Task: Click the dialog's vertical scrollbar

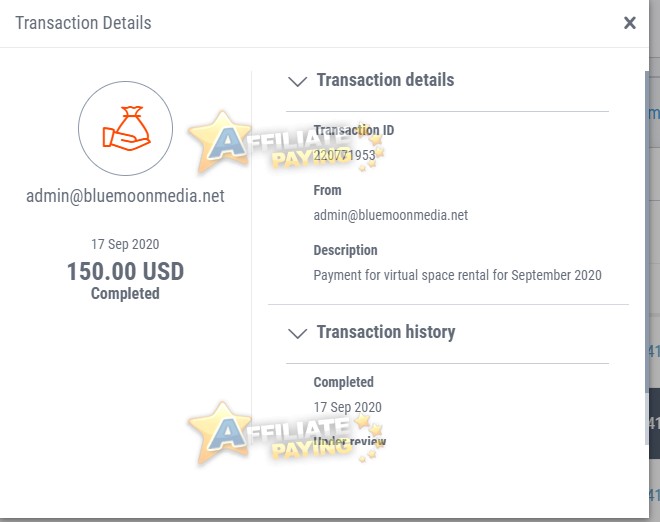Action: (647, 257)
